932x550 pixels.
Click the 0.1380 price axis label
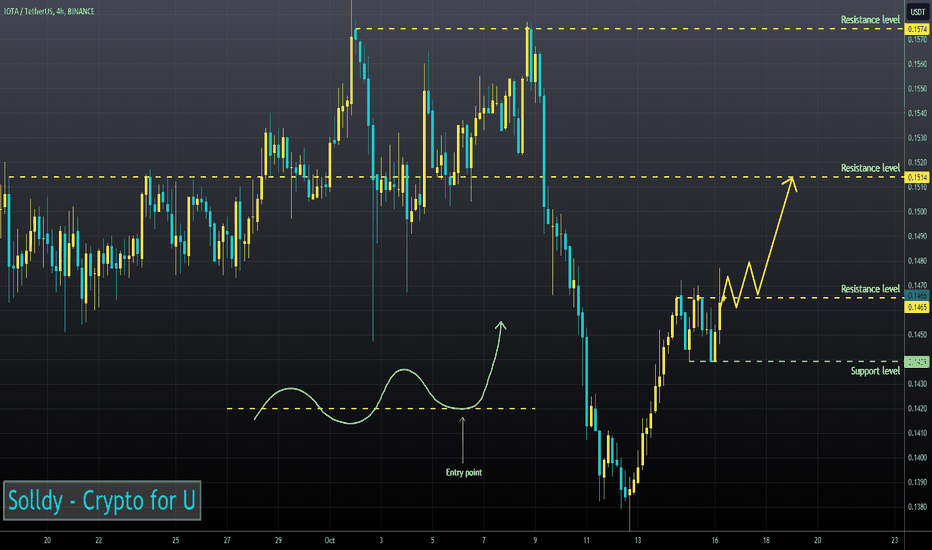click(x=917, y=507)
